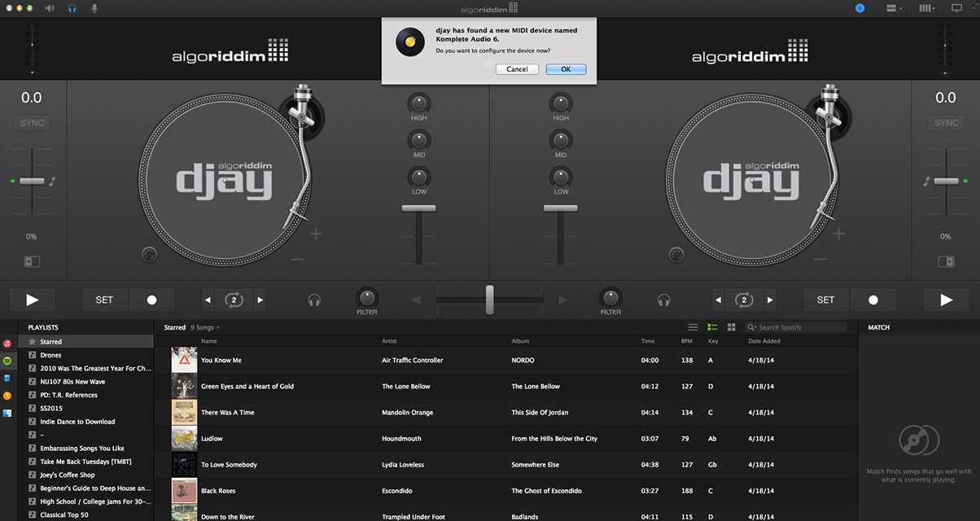Viewport: 980px width, 521px height.
Task: Toggle SYNC on the right deck
Action: point(946,123)
